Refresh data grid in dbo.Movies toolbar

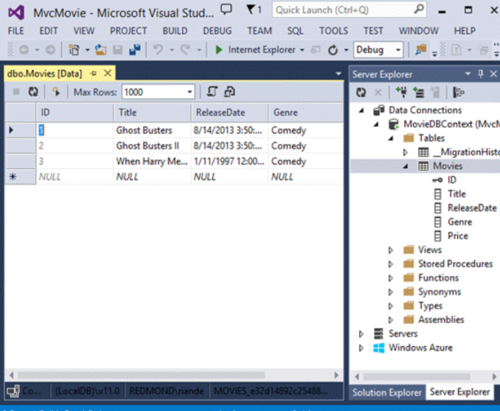click(x=33, y=92)
